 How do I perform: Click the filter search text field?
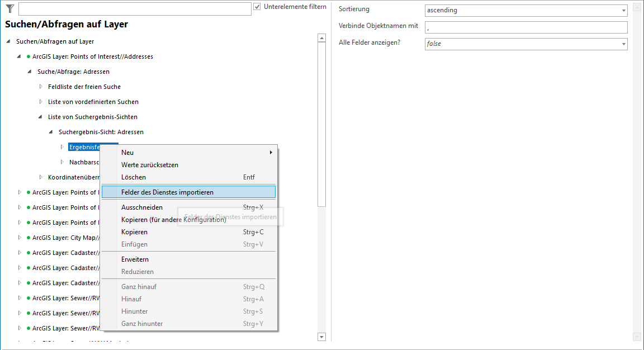[135, 9]
